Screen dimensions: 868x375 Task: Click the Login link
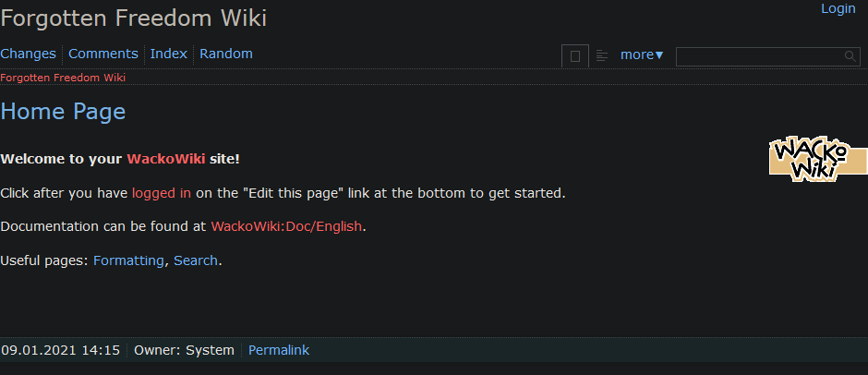pos(838,8)
